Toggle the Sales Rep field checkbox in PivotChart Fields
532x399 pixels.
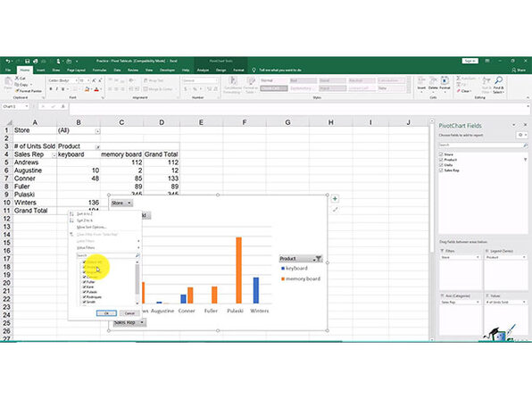click(442, 170)
